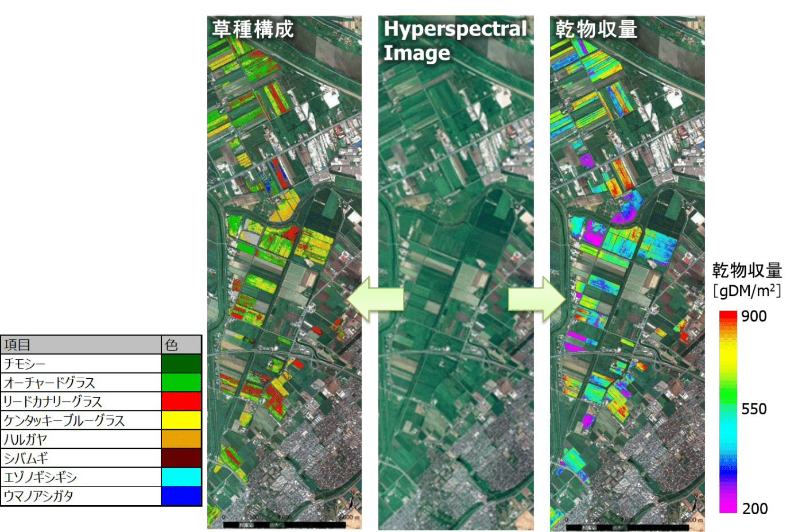
Task: Click the rainbow dry matter colorbar
Action: coord(728,411)
